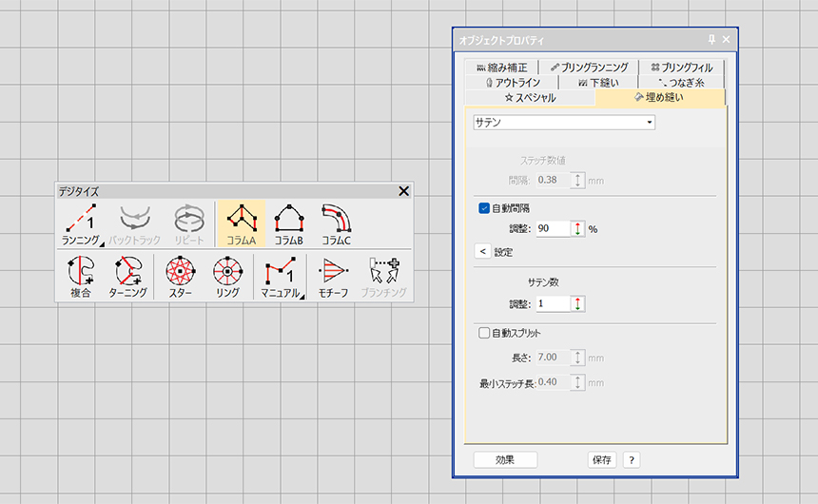Open the アウトライン tab
The image size is (818, 504).
pos(512,83)
